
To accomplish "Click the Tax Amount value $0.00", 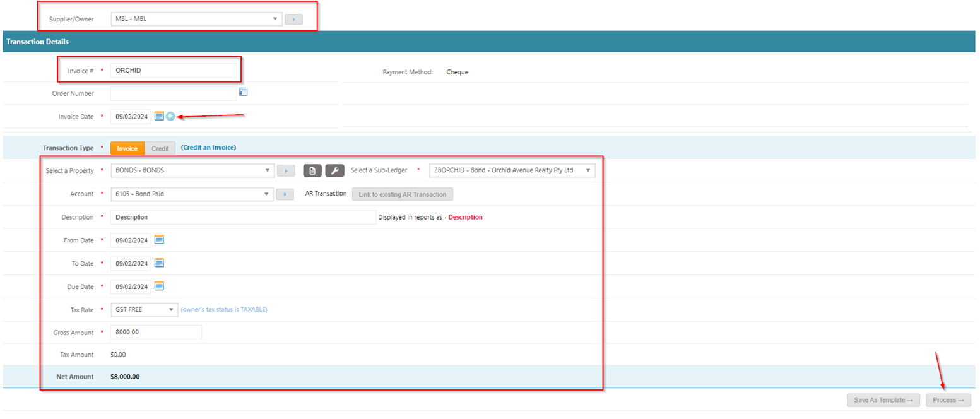I will 118,355.
